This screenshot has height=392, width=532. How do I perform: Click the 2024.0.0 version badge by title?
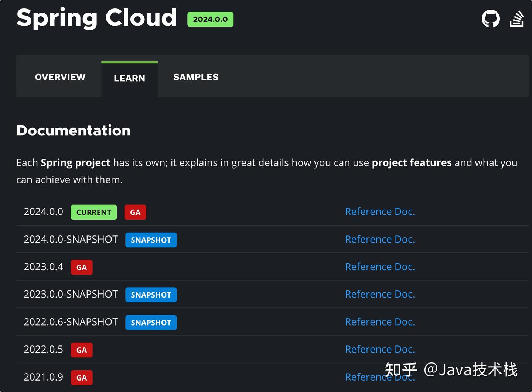point(210,19)
